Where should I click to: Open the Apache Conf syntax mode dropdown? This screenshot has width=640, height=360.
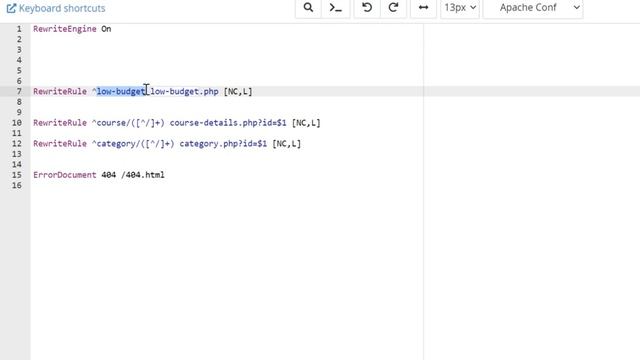tap(533, 8)
